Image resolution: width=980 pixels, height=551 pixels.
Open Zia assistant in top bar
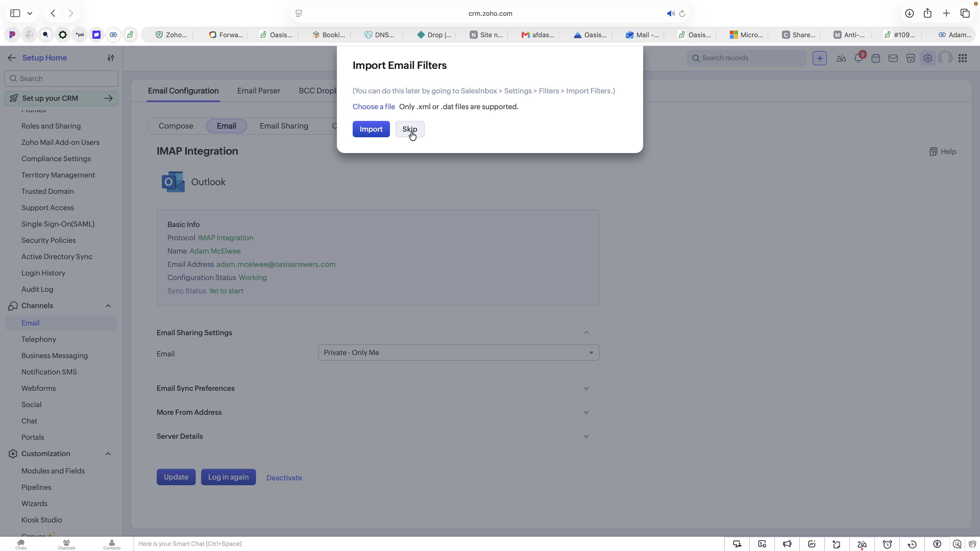[x=841, y=58]
